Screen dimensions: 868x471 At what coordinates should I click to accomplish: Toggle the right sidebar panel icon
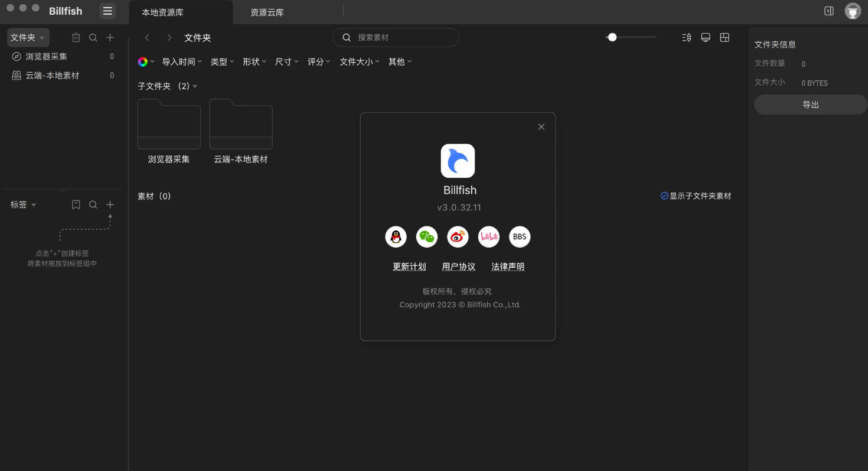[829, 11]
